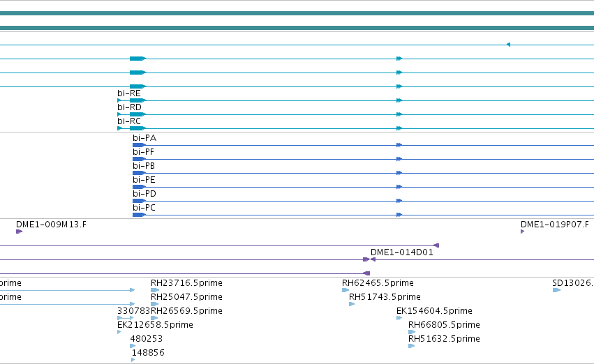Click the RH51743.5prime arrow glyph
The image size is (594, 364).
coord(352,304)
